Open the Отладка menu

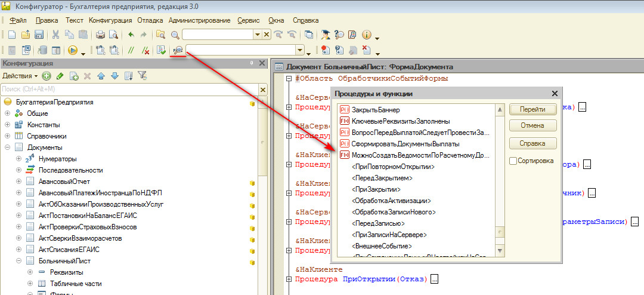(150, 20)
